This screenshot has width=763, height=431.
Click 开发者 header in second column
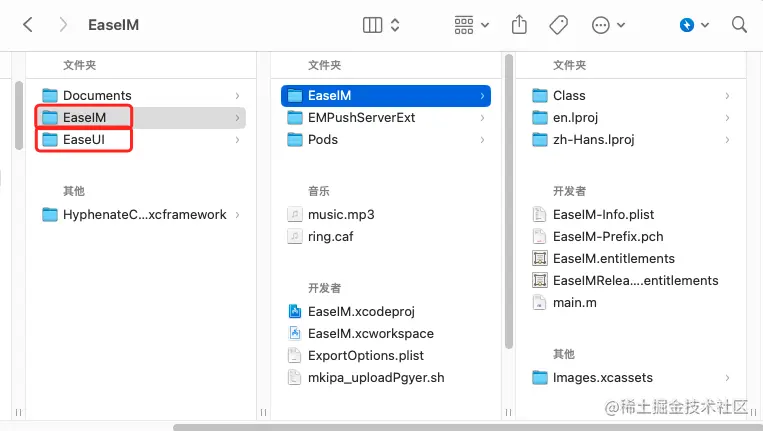(325, 288)
